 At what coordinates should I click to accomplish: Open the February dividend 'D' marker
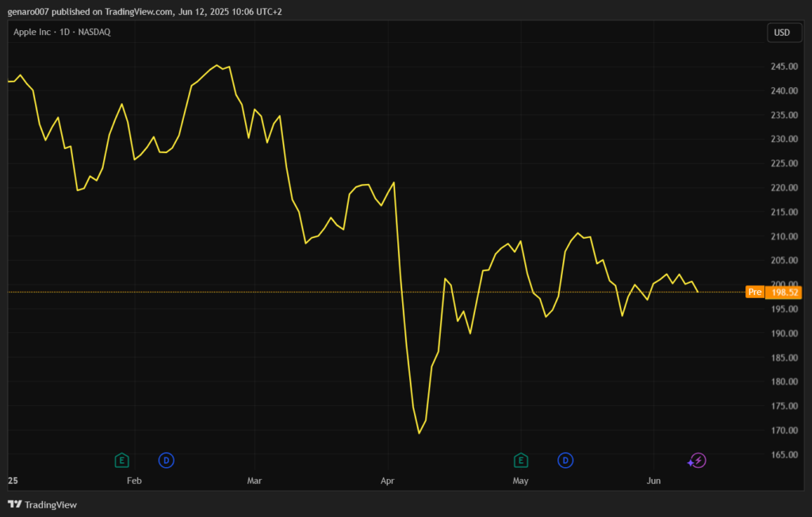point(167,460)
